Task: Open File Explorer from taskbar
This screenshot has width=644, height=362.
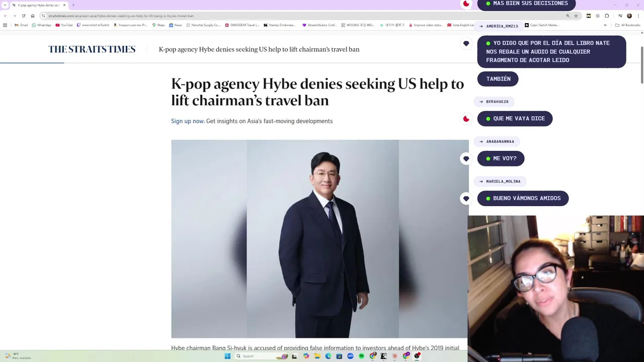Action: click(317, 356)
